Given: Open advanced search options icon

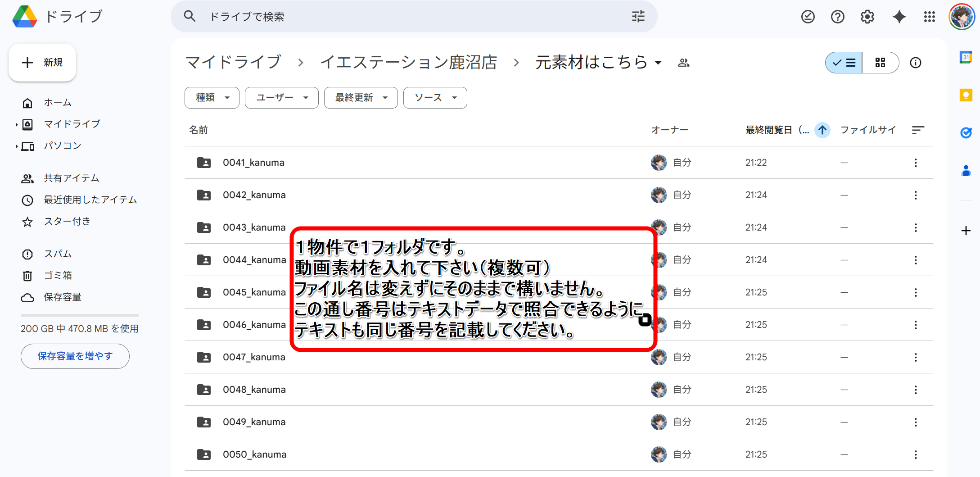Looking at the screenshot, I should click(638, 17).
